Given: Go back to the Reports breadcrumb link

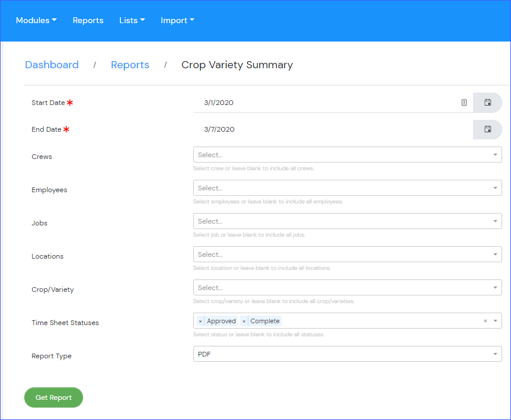Looking at the screenshot, I should pyautogui.click(x=130, y=65).
